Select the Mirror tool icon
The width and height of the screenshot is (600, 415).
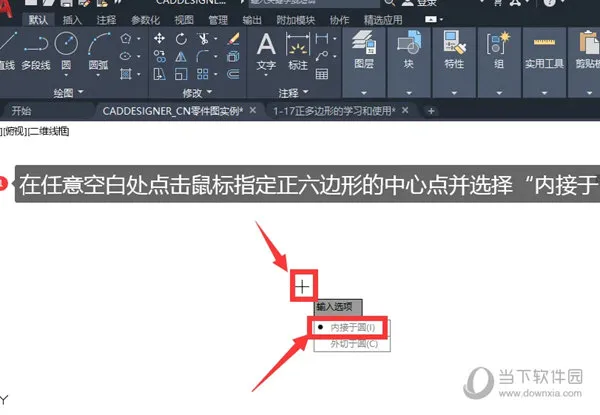pyautogui.click(x=181, y=57)
